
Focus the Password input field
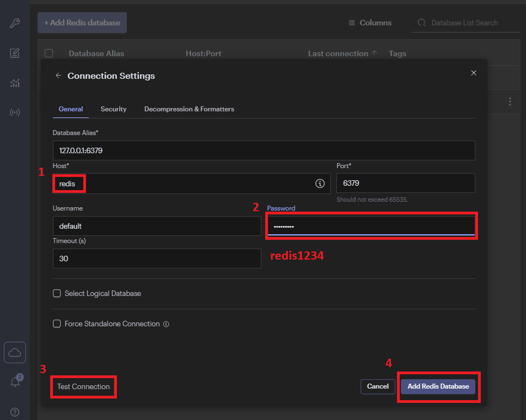click(x=372, y=226)
